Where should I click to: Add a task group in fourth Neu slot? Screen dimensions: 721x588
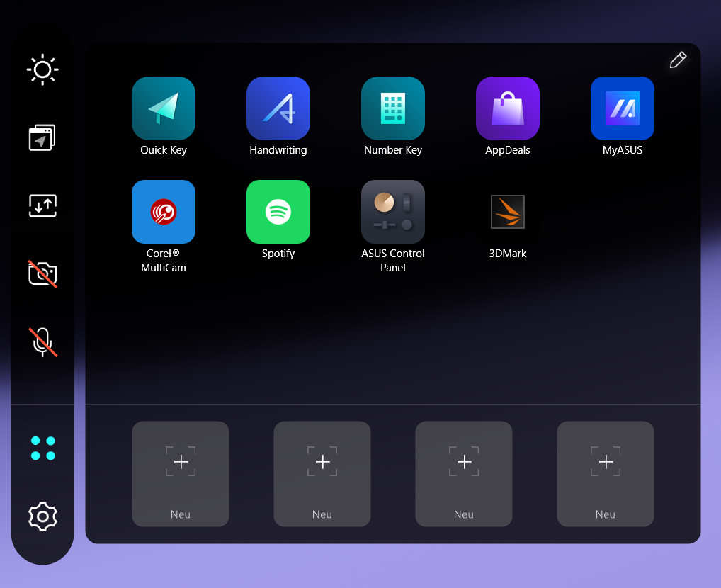point(605,474)
